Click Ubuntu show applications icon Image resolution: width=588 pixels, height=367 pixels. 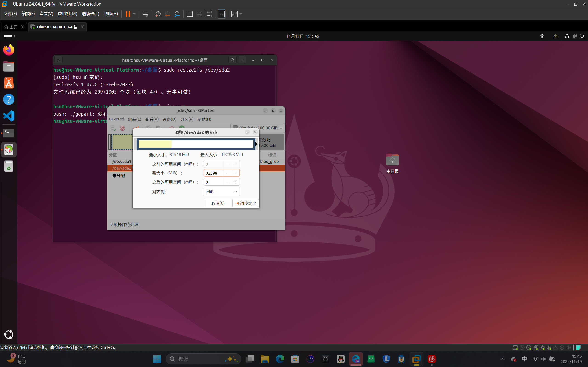pyautogui.click(x=9, y=334)
